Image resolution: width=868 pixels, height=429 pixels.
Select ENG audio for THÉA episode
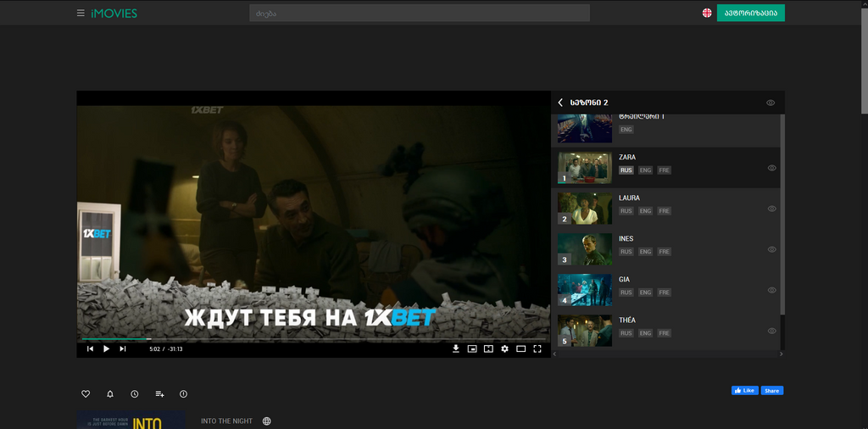(645, 333)
